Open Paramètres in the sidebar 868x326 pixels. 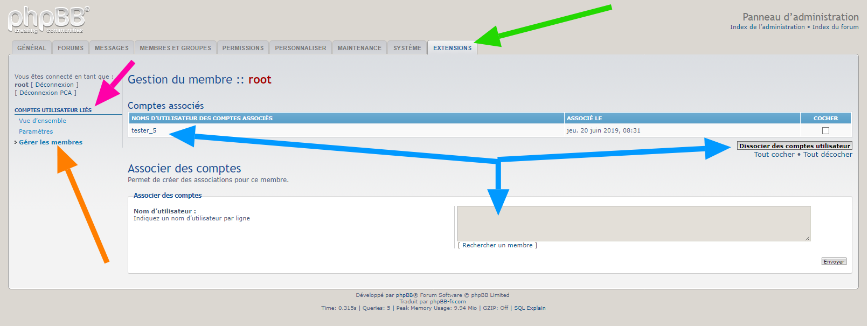point(36,131)
